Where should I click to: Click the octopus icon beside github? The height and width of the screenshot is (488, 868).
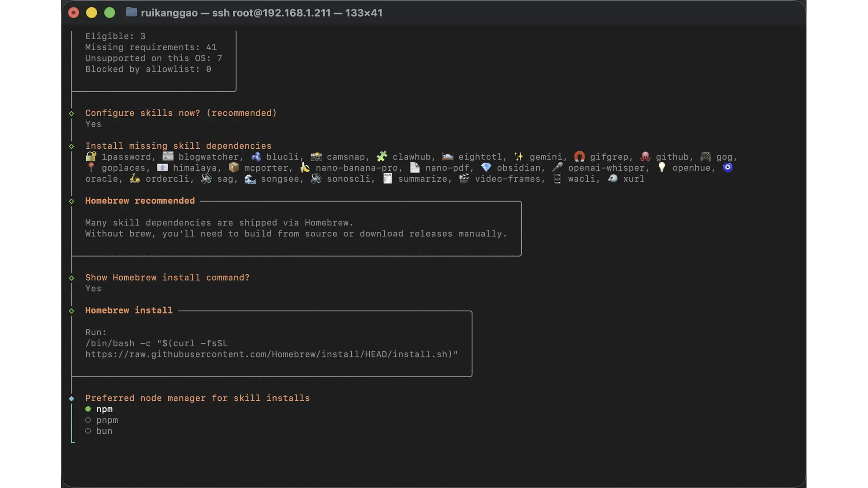point(645,157)
